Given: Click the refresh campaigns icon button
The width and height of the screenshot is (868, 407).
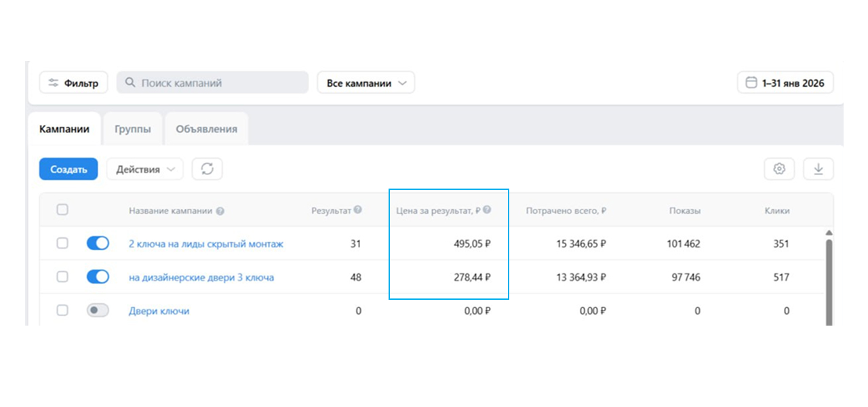Looking at the screenshot, I should (207, 169).
